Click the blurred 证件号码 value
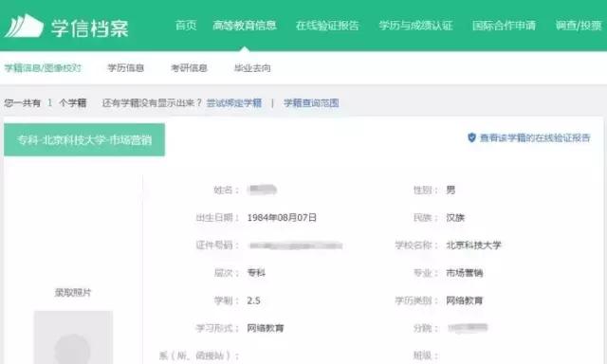The image size is (607, 364). tap(296, 246)
